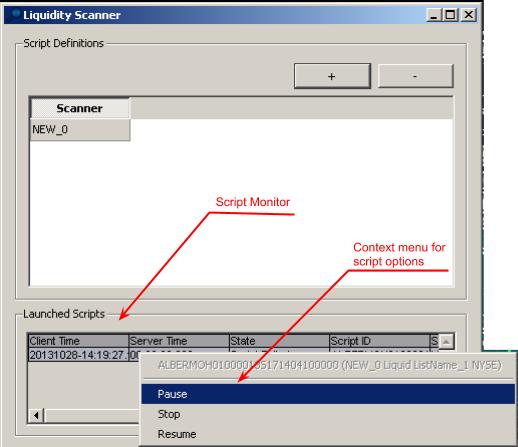Click the State column header
The height and width of the screenshot is (447, 518).
tap(279, 341)
